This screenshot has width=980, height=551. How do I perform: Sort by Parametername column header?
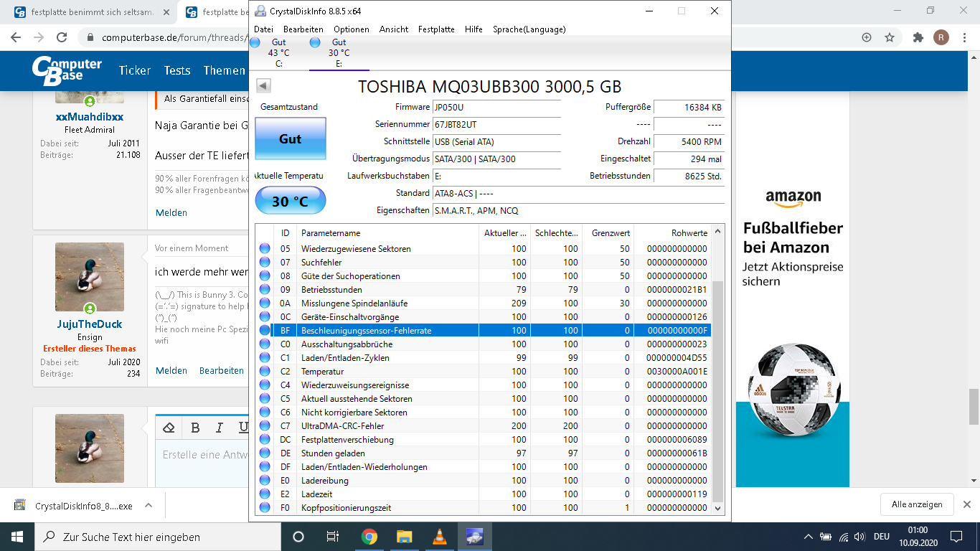388,232
